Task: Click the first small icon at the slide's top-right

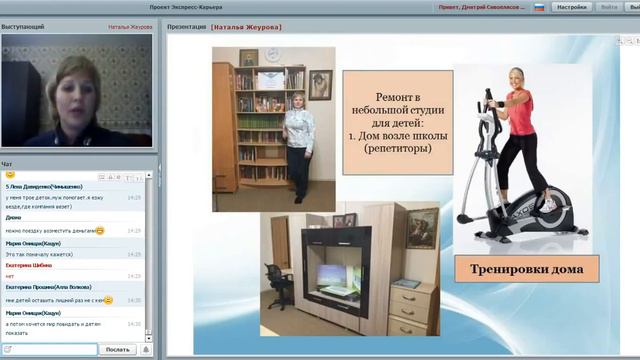Action: [x=620, y=41]
